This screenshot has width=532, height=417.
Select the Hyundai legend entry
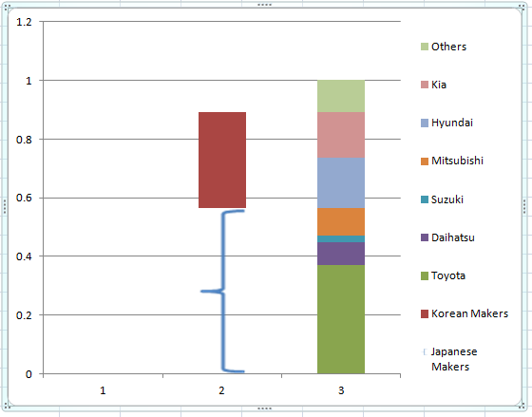click(446, 123)
